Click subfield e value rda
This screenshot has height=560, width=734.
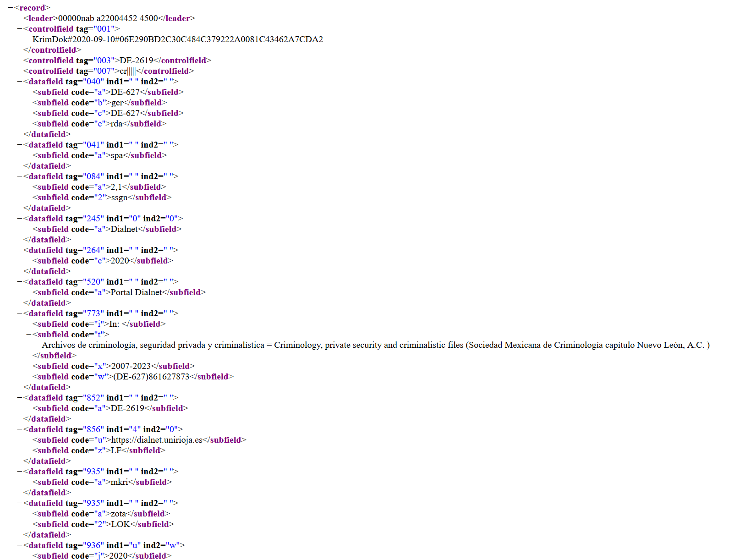tap(117, 124)
